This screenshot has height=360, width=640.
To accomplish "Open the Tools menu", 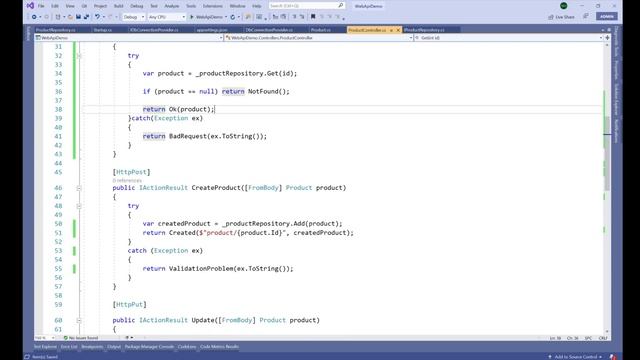I will [x=191, y=6].
